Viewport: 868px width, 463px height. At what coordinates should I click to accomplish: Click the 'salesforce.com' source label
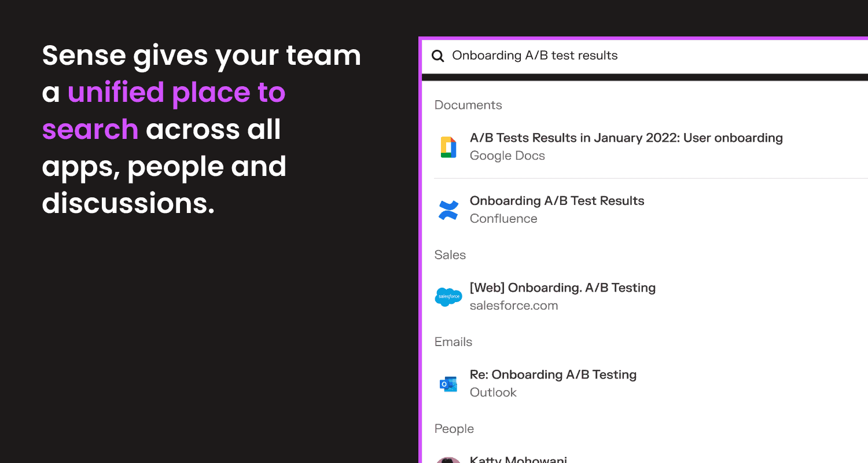pyautogui.click(x=514, y=306)
